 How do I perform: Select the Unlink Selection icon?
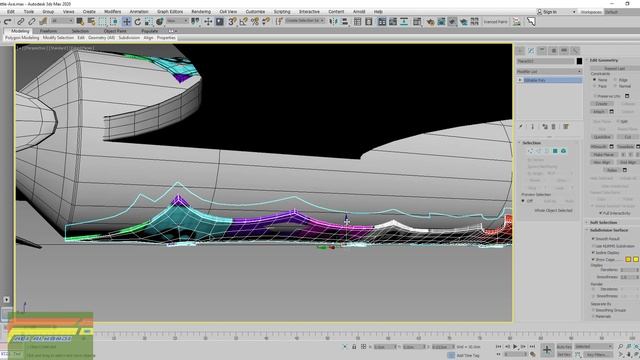pyautogui.click(x=31, y=22)
